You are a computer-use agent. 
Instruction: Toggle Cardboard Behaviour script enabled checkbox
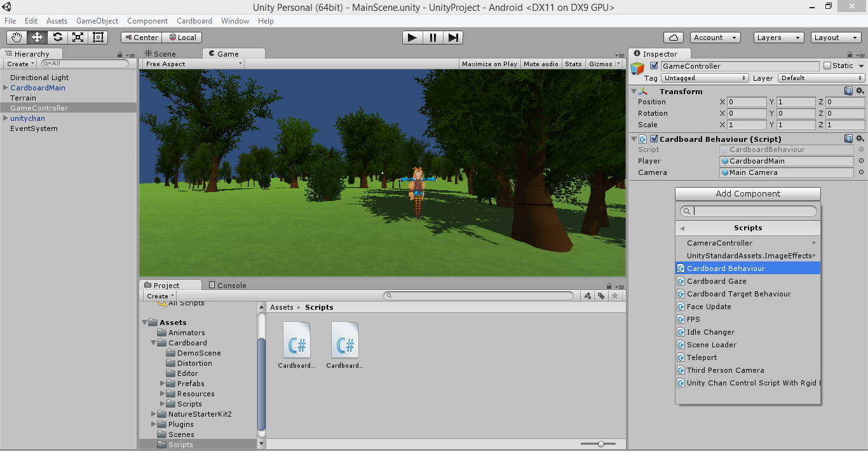click(x=654, y=139)
